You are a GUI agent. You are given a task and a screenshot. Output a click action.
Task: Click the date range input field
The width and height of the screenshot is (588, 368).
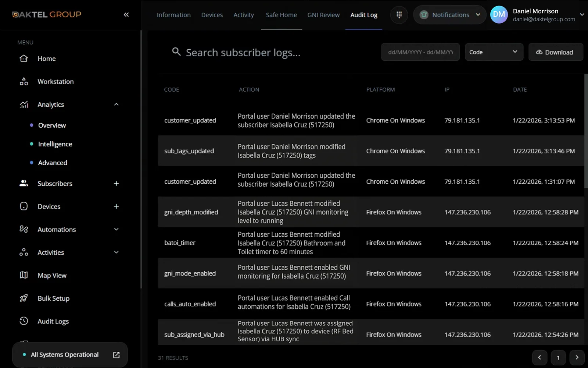(x=420, y=52)
